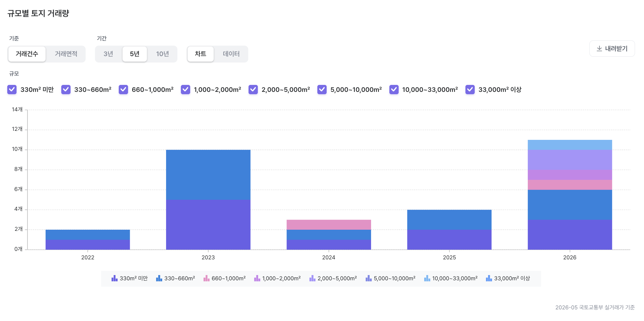The width and height of the screenshot is (644, 321).
Task: Select the 10년 period tab
Action: pyautogui.click(x=162, y=54)
